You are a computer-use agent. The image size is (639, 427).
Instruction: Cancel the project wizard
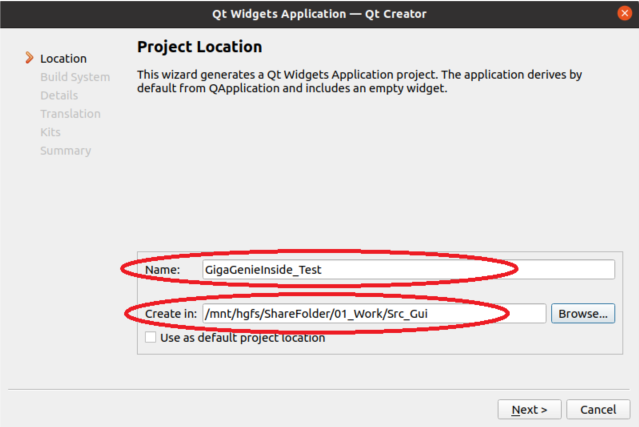(x=598, y=409)
